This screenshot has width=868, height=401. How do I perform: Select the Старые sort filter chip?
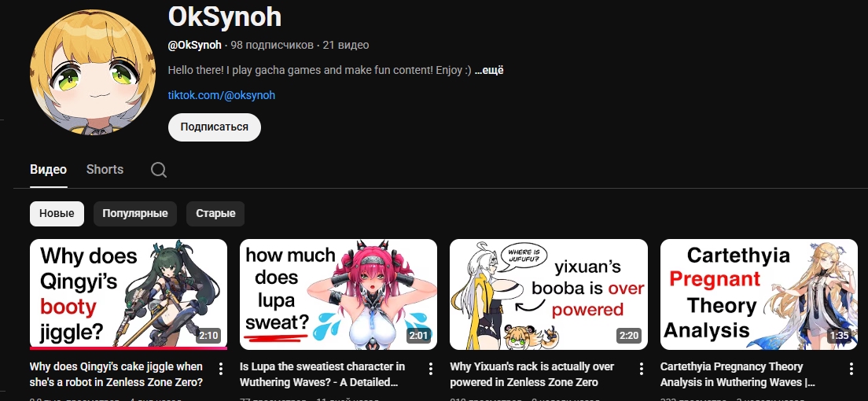(215, 213)
